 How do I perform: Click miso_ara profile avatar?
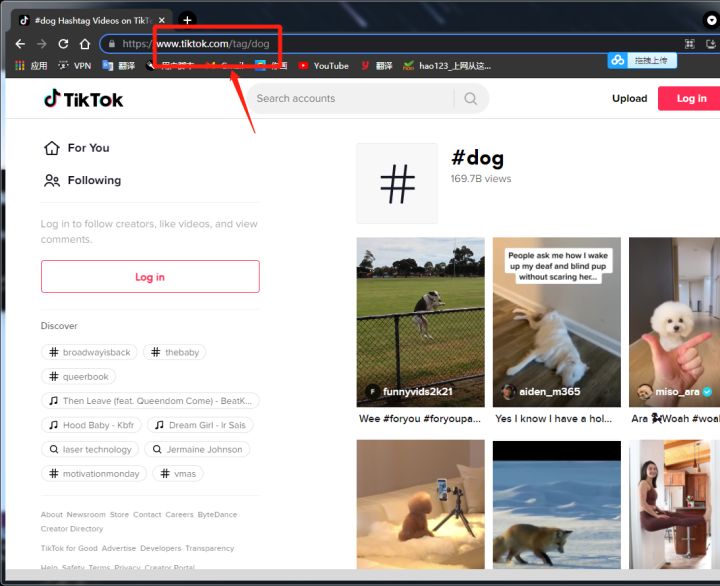point(644,391)
